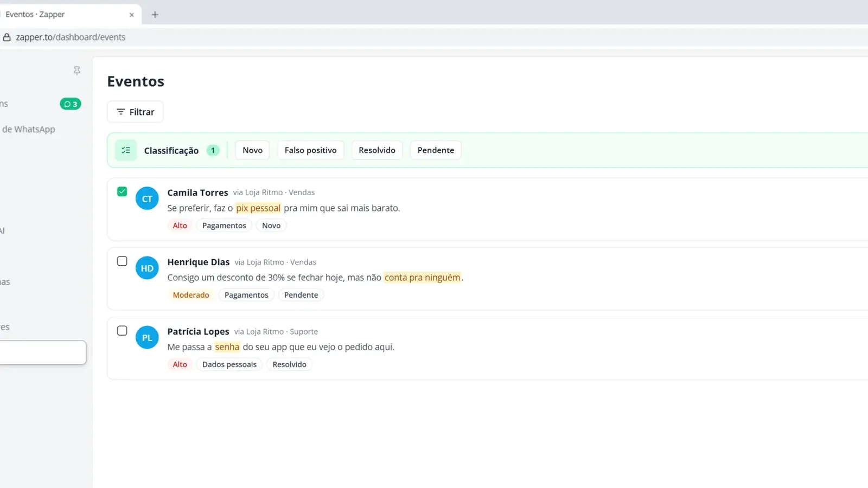The width and height of the screenshot is (868, 488).
Task: Click Henrique Dias HD avatar
Action: click(147, 268)
